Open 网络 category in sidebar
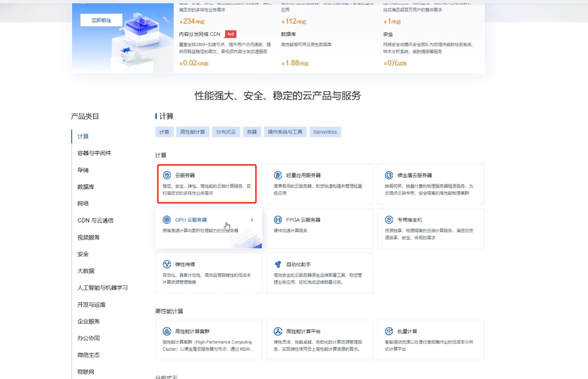The width and height of the screenshot is (588, 379). coord(83,204)
